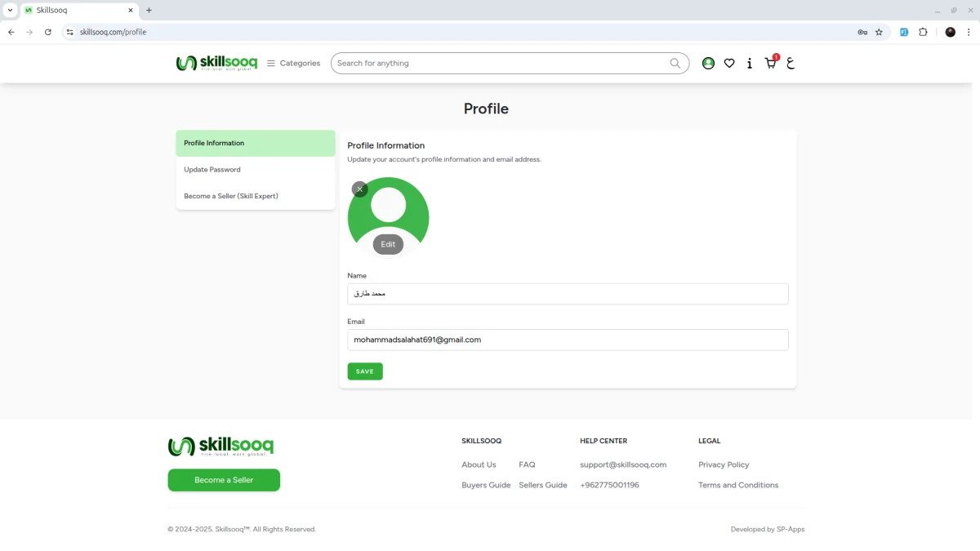Click the Edit button on profile picture
980x551 pixels.
point(388,244)
